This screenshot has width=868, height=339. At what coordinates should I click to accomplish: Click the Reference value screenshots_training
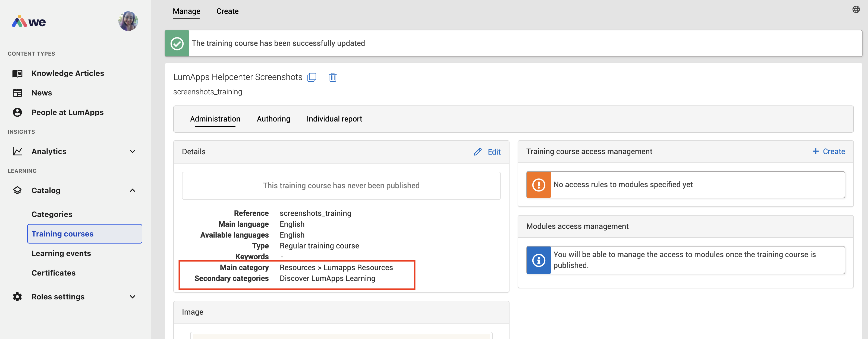[315, 213]
